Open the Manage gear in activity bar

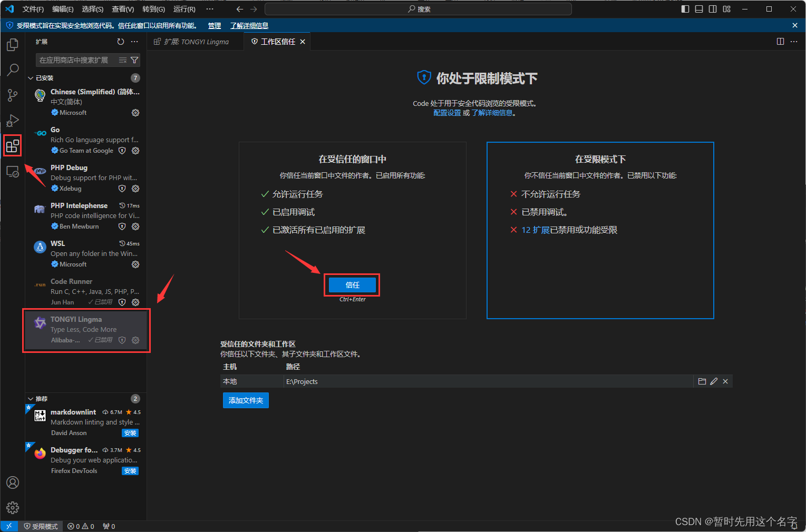13,508
